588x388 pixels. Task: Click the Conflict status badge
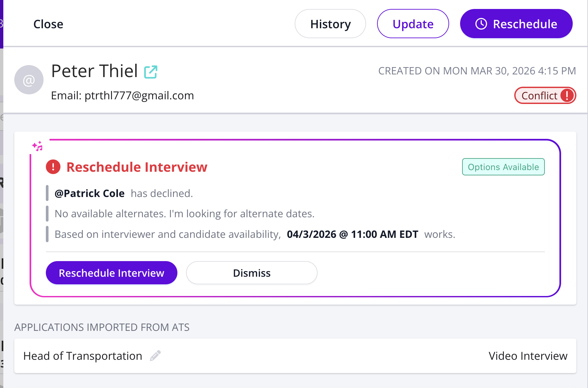[x=539, y=96]
